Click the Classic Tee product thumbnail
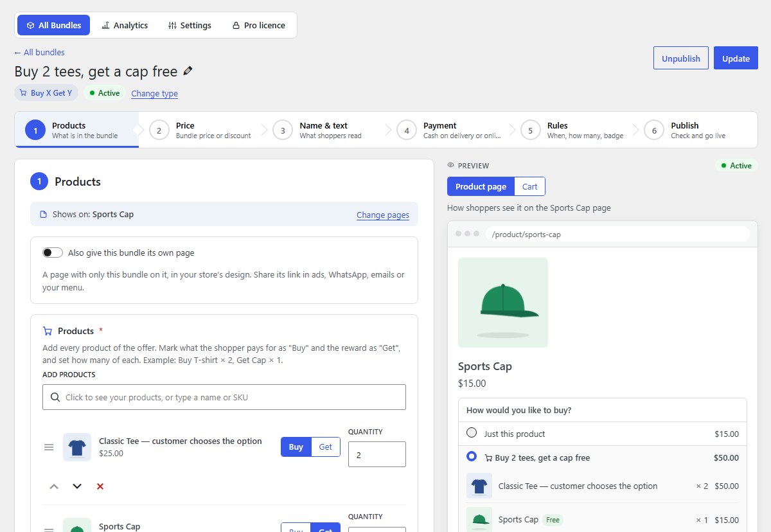Image resolution: width=771 pixels, height=532 pixels. pos(77,447)
